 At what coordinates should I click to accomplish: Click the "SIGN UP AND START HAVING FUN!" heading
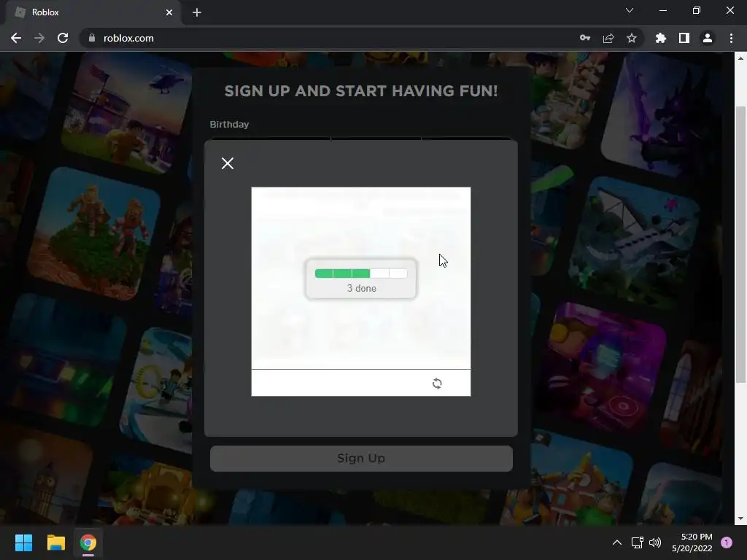point(361,91)
